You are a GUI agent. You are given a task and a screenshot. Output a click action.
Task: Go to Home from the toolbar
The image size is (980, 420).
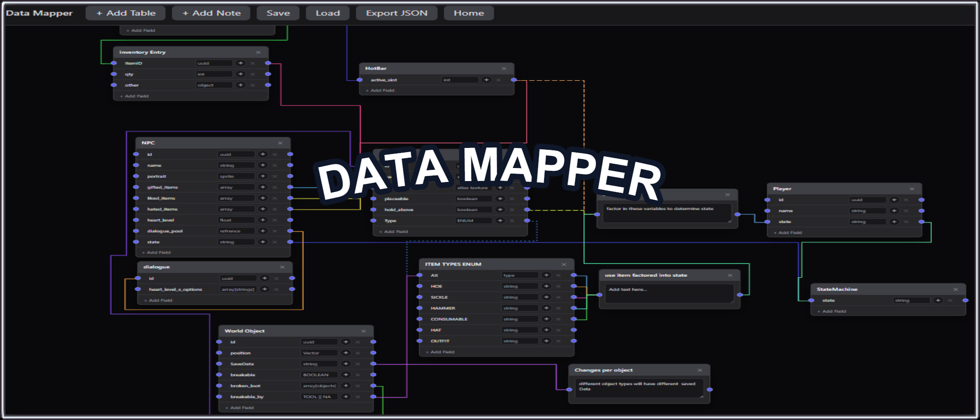(x=469, y=13)
